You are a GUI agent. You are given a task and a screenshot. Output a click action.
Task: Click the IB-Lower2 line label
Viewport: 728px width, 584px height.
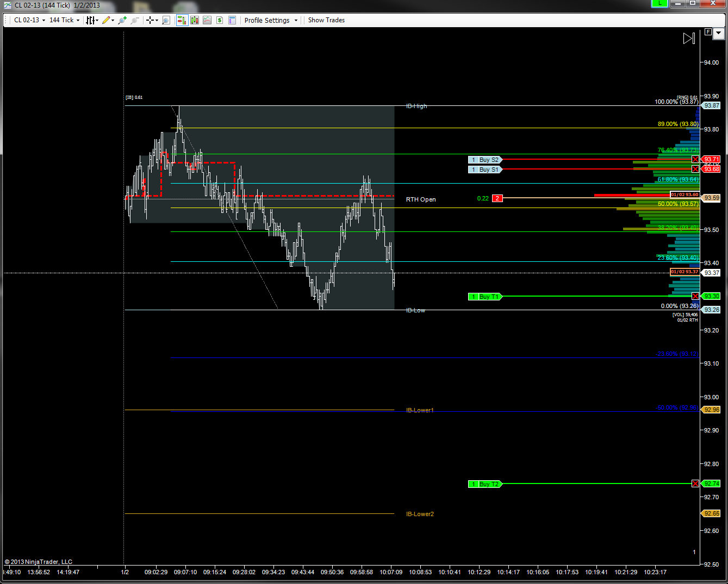pyautogui.click(x=420, y=514)
